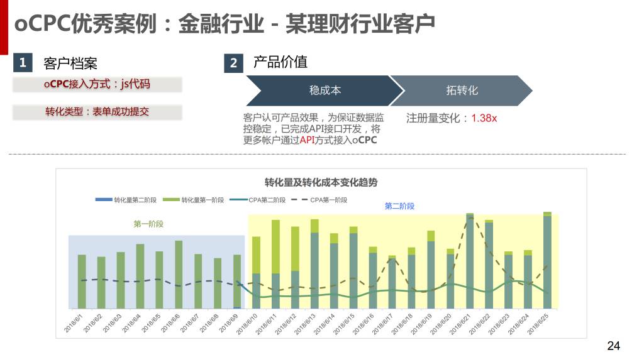The image size is (644, 362).
Task: Click the page number 24
Action: (613, 346)
